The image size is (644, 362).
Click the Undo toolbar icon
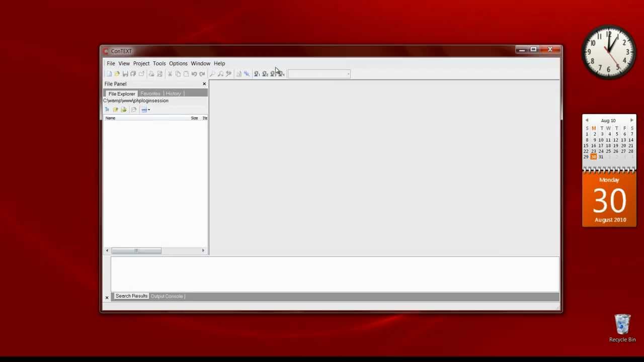pyautogui.click(x=194, y=74)
